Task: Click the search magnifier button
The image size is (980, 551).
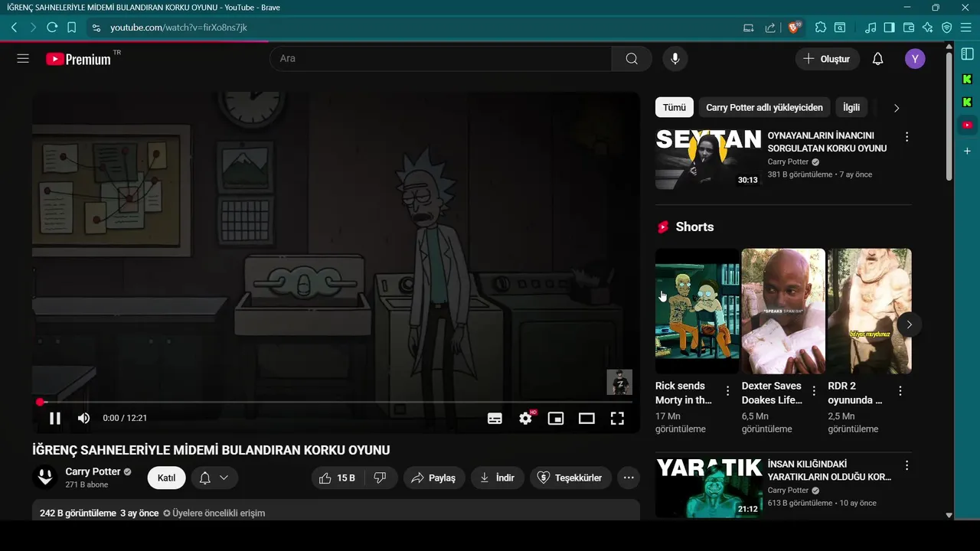Action: 632,59
